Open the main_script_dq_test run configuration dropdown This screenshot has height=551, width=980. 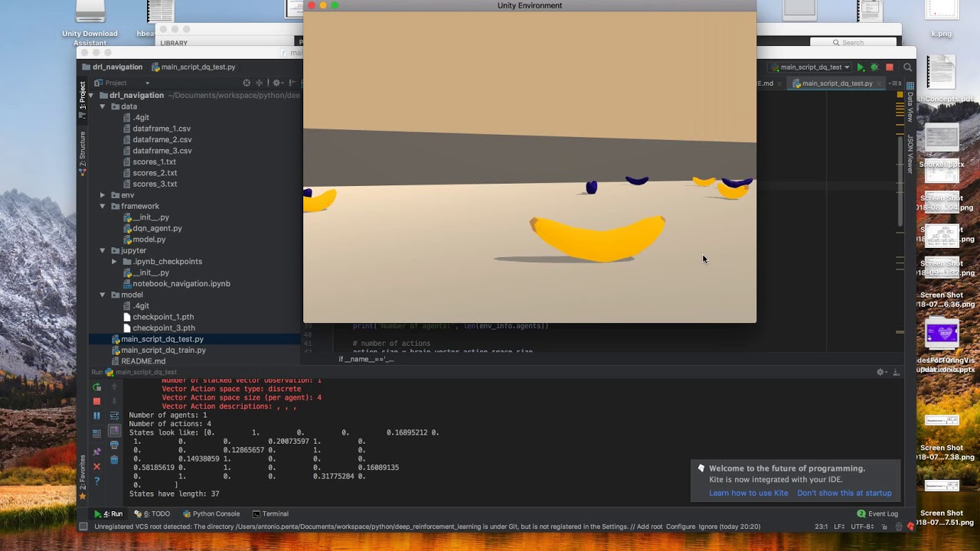tap(810, 67)
